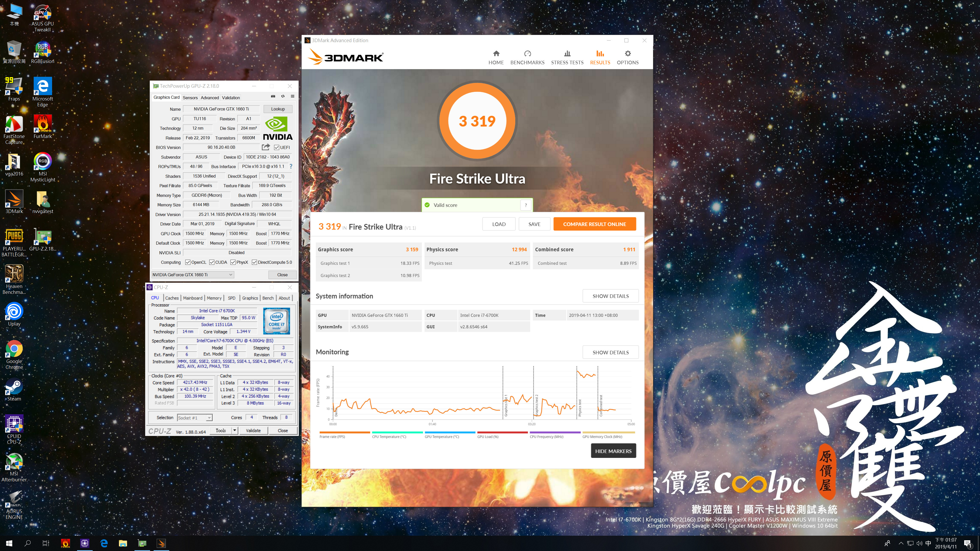Toggle UEFI checkbox in GPU-Z
980x551 pixels.
point(277,147)
